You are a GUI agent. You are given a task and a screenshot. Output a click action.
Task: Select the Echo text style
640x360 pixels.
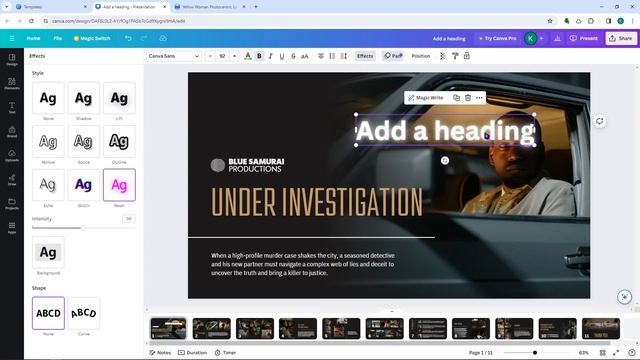48,185
